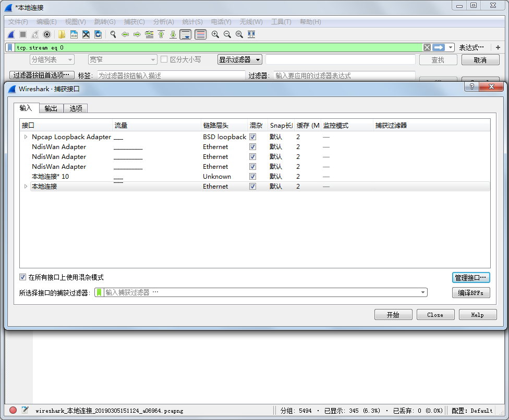Toggle auto-scroll during live capture icon

click(x=185, y=34)
